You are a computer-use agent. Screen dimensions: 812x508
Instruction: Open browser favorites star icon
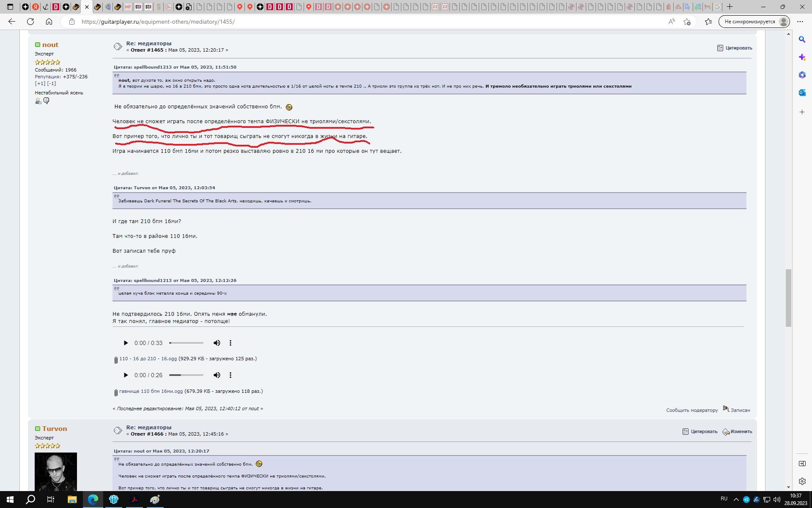point(708,22)
